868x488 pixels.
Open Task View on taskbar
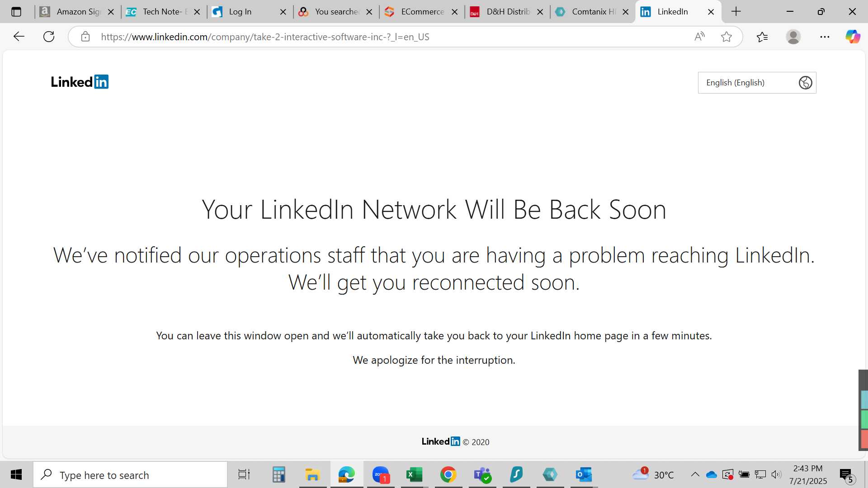click(x=244, y=475)
